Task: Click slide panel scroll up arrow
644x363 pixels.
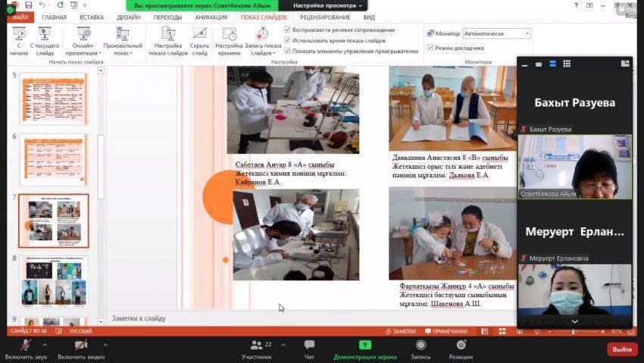Action: coord(101,70)
